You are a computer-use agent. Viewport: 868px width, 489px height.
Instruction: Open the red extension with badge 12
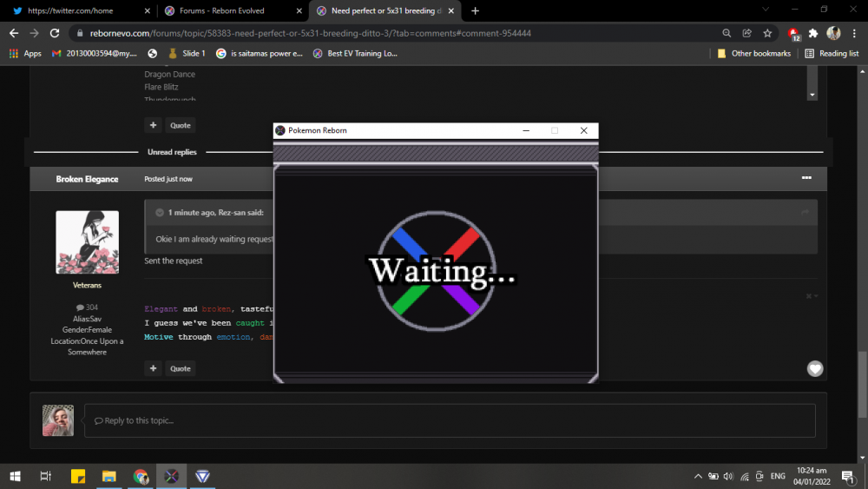coord(794,34)
